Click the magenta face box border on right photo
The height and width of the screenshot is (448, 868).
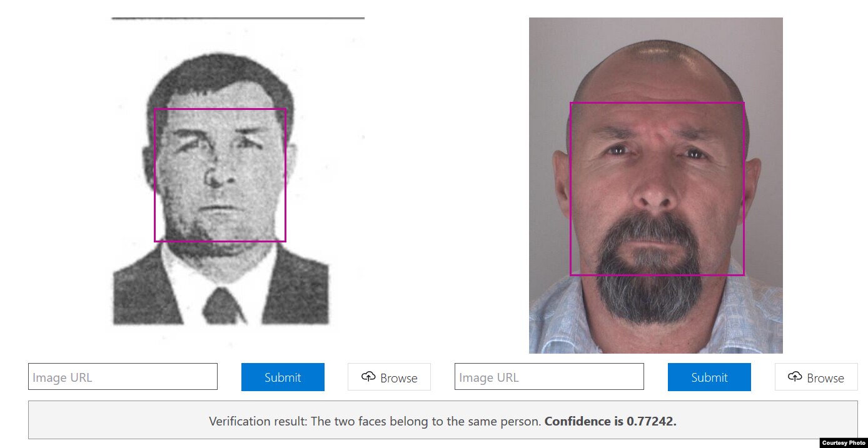pos(570,187)
